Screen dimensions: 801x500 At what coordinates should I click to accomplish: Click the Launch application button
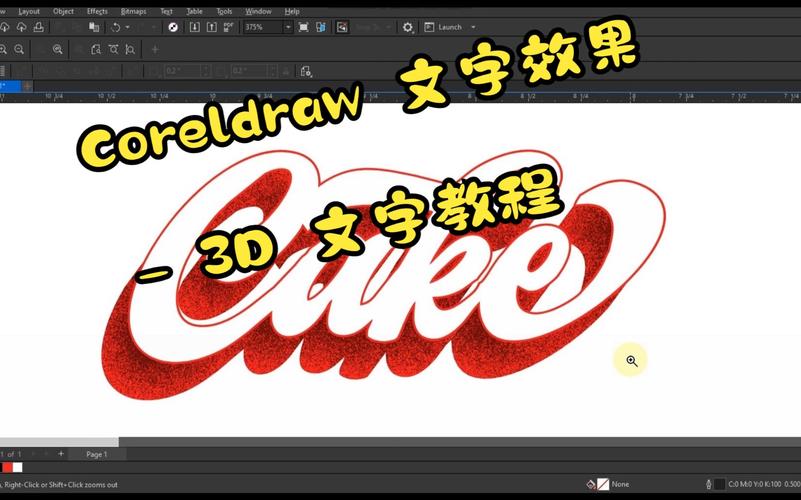(x=443, y=27)
